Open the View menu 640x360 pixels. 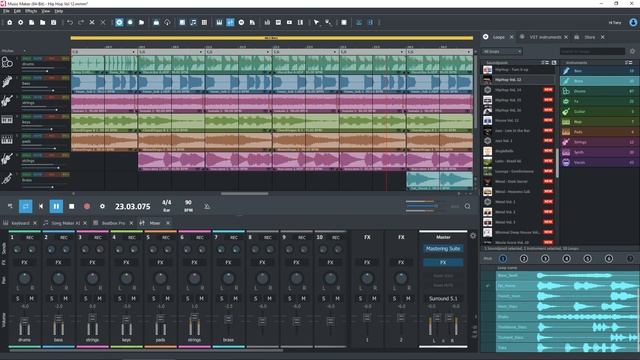click(46, 11)
